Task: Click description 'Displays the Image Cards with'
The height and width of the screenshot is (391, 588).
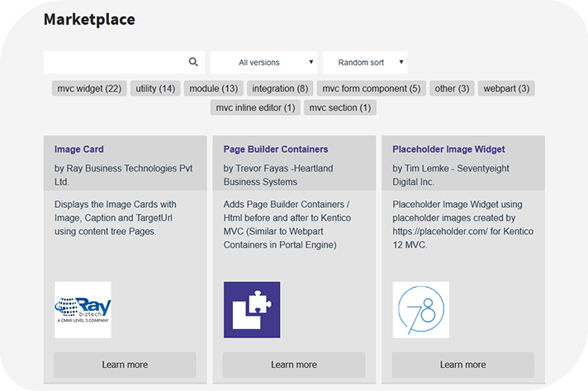Action: coord(115,205)
